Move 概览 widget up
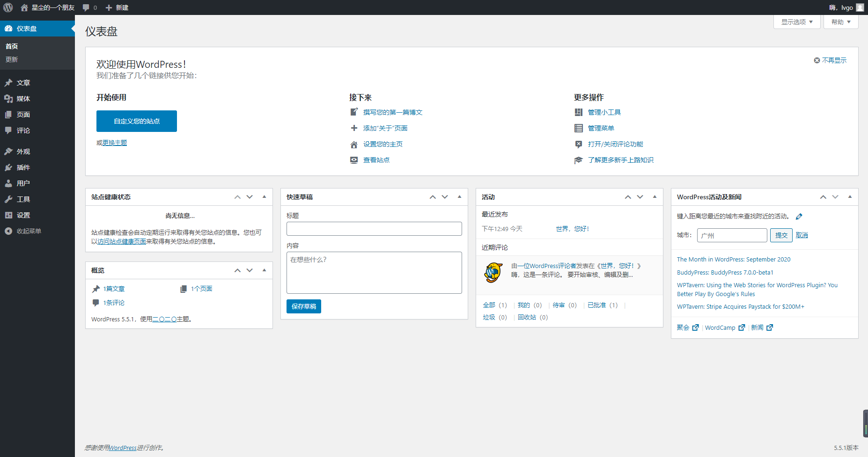The image size is (868, 457). point(237,270)
